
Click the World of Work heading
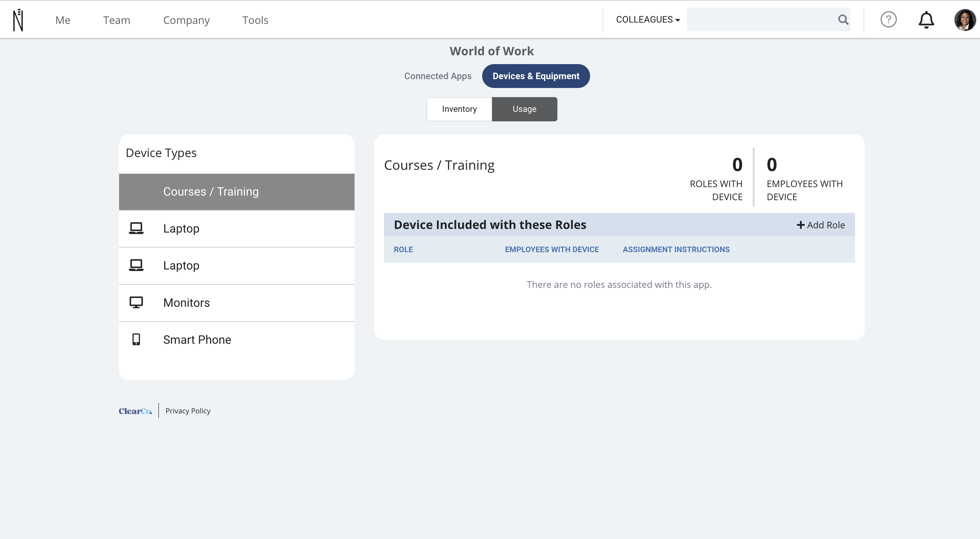492,51
